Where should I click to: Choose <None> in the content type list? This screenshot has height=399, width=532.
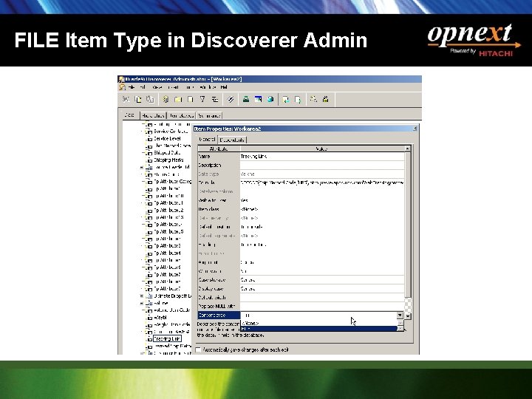[x=318, y=323]
